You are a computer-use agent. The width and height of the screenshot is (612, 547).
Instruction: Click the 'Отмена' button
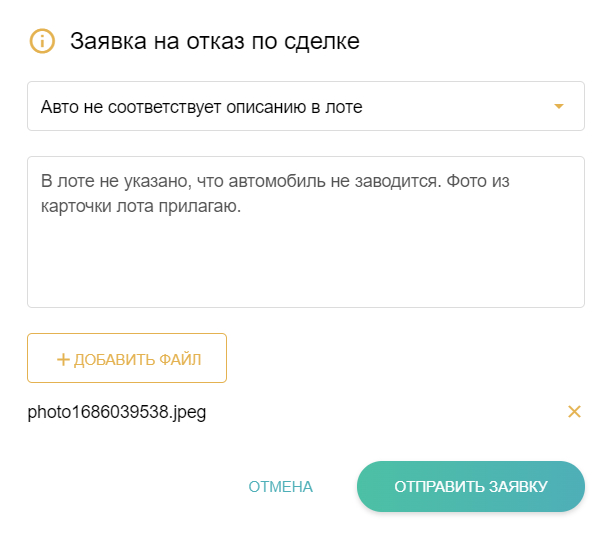[x=280, y=487]
